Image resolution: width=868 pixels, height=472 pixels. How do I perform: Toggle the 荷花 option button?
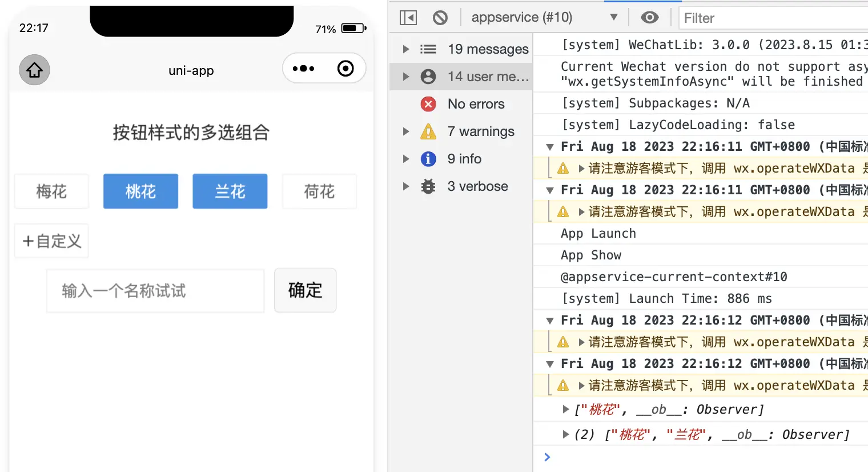[x=319, y=191]
